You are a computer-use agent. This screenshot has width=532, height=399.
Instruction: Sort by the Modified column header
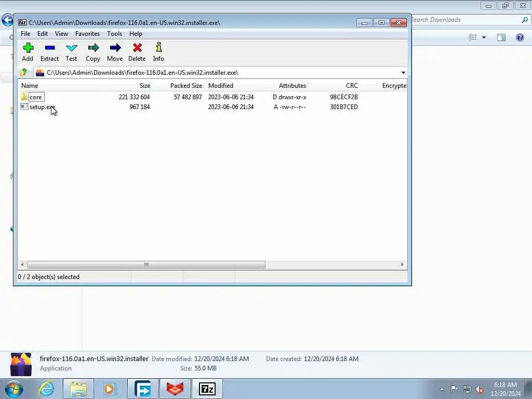click(x=231, y=86)
